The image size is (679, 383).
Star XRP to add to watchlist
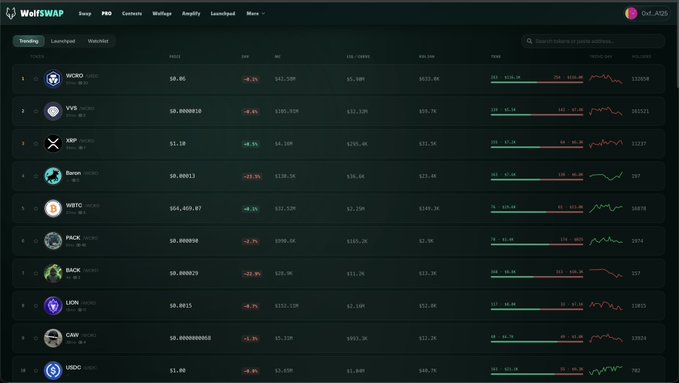36,143
